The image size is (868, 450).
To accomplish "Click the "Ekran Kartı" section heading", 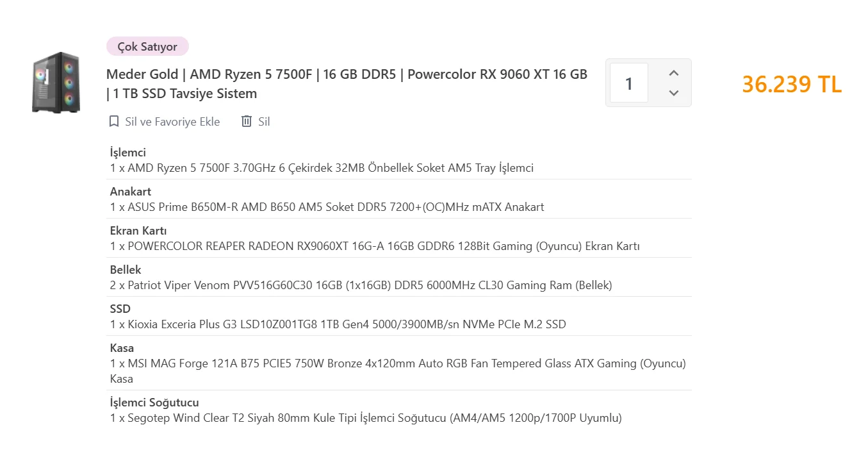I will (x=138, y=231).
